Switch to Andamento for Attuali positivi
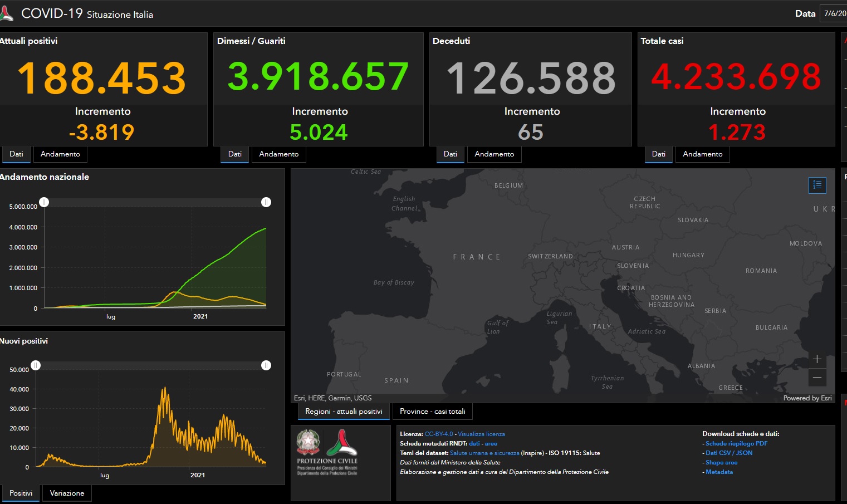Viewport: 847px width, 504px height. pos(60,154)
